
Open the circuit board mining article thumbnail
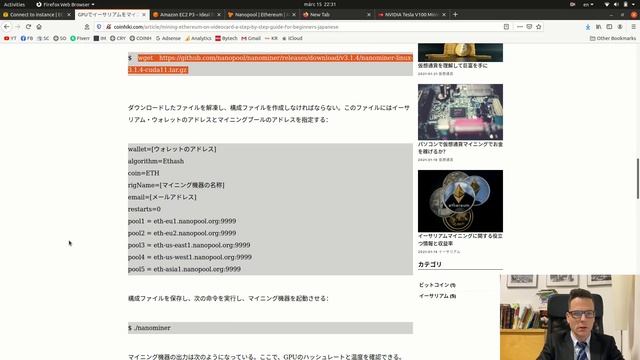[x=460, y=112]
